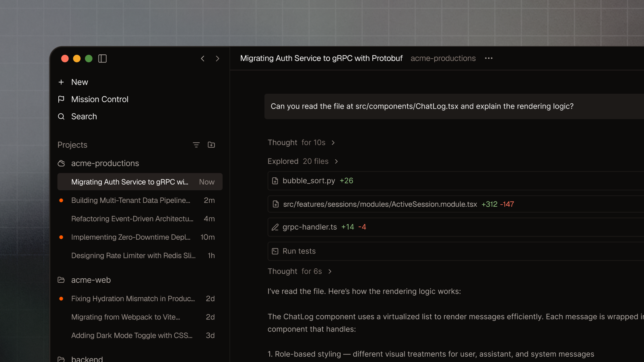
Task: Click the new-file icon beside bubble_sort.py
Action: click(x=275, y=181)
